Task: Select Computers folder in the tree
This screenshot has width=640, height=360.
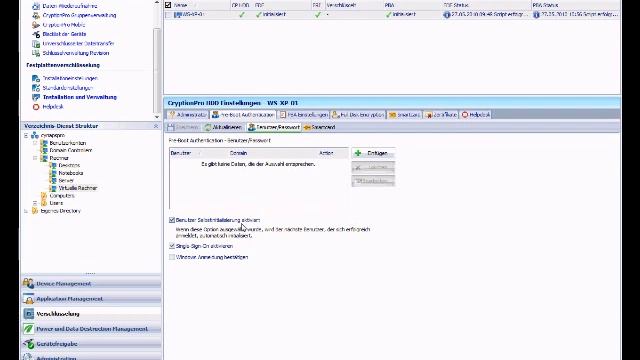Action: [62, 196]
